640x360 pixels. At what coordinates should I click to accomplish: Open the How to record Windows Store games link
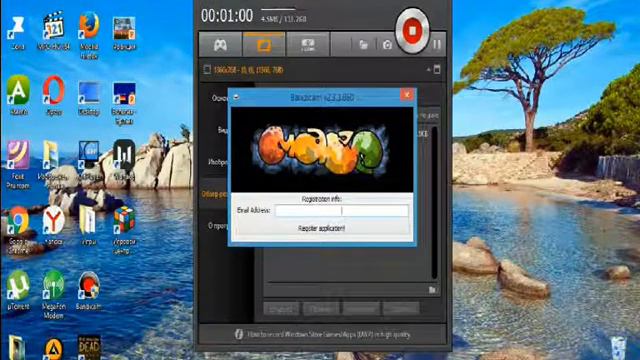coord(328,335)
